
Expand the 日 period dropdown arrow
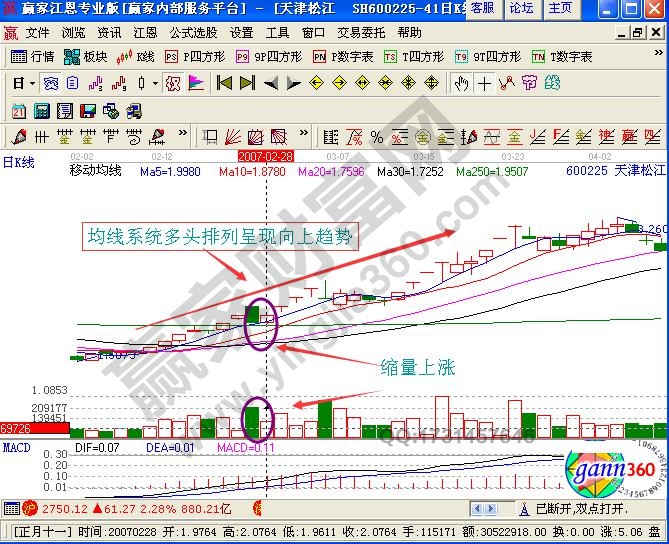pyautogui.click(x=32, y=83)
